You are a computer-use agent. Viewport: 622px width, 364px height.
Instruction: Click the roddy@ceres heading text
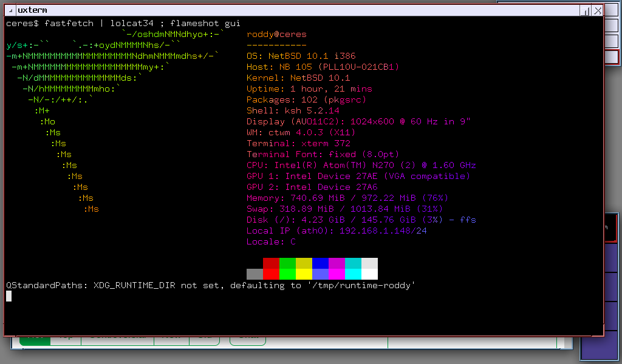pyautogui.click(x=276, y=35)
